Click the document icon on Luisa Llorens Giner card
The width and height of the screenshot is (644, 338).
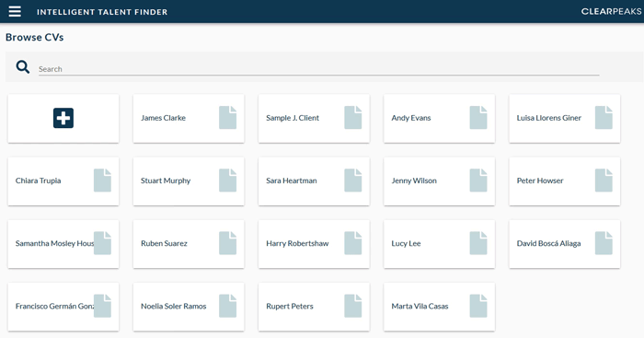[604, 118]
